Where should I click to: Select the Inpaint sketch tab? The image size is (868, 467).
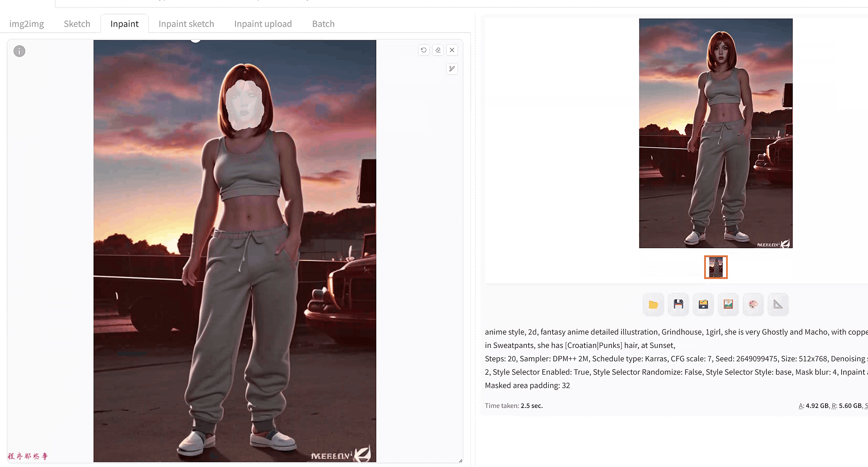click(x=186, y=24)
